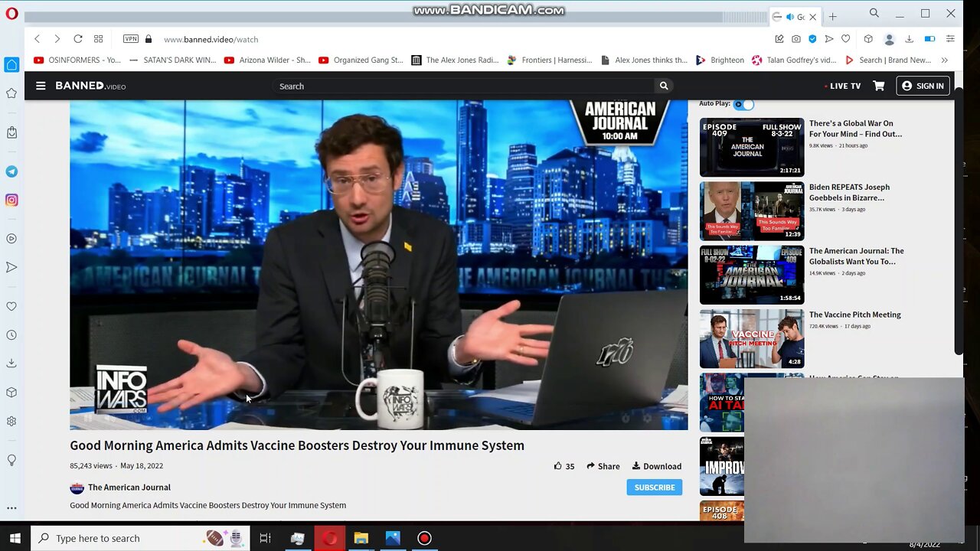Screen dimensions: 980x551
Task: Subscribe to The American Journal
Action: click(655, 487)
